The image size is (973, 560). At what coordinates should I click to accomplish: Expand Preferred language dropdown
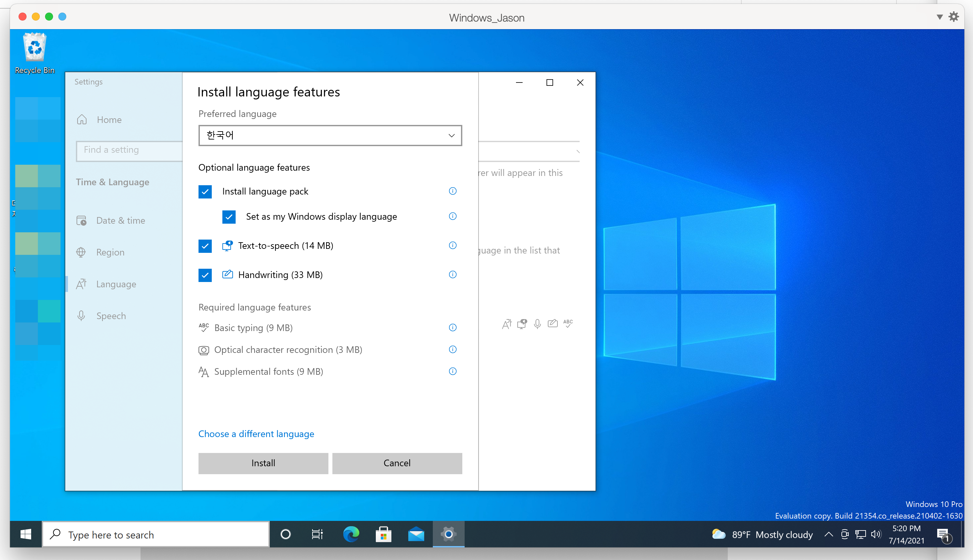click(330, 136)
